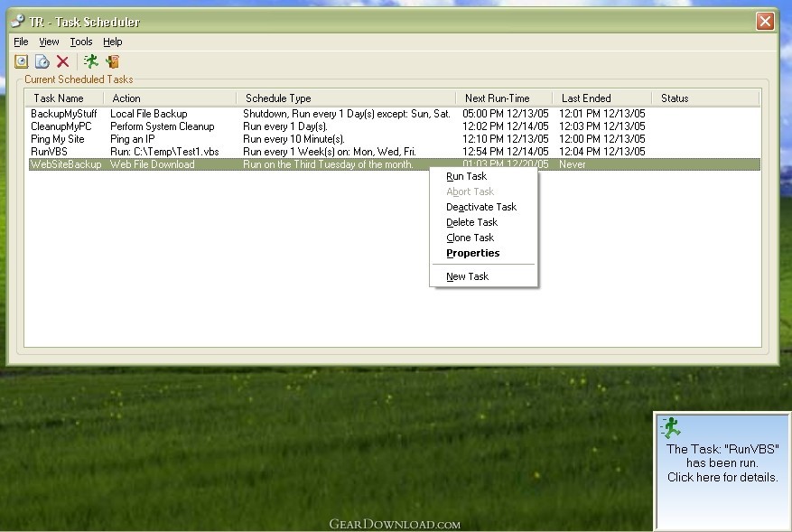Click the New Task clock toolbar icon
Viewport: 792px width, 532px height.
[21, 61]
